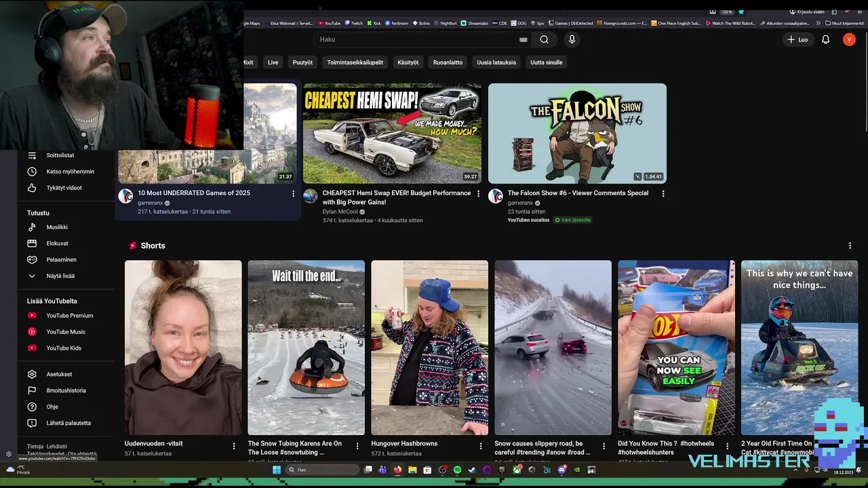Open options menu for 10 Most UNDERRATED Games

pos(293,194)
